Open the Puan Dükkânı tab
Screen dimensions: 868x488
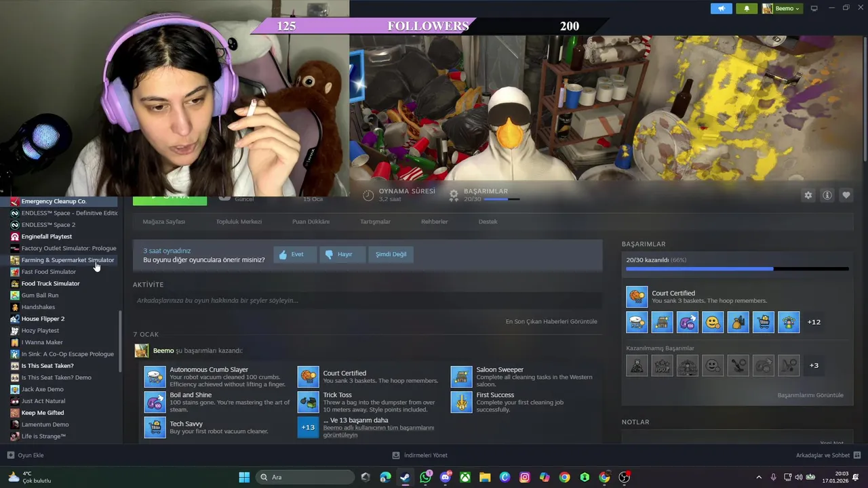311,222
